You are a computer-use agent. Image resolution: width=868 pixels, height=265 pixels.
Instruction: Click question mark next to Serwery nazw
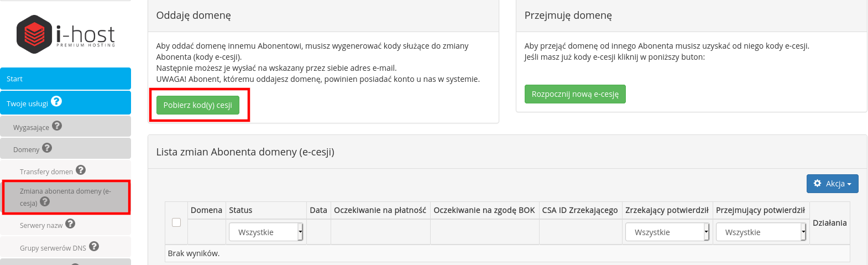point(70,224)
